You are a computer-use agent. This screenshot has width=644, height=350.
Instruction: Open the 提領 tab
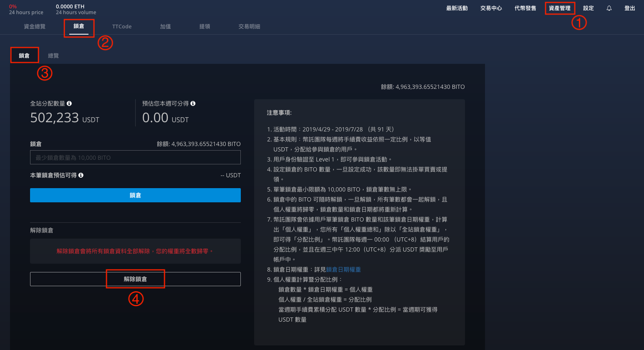click(x=205, y=26)
